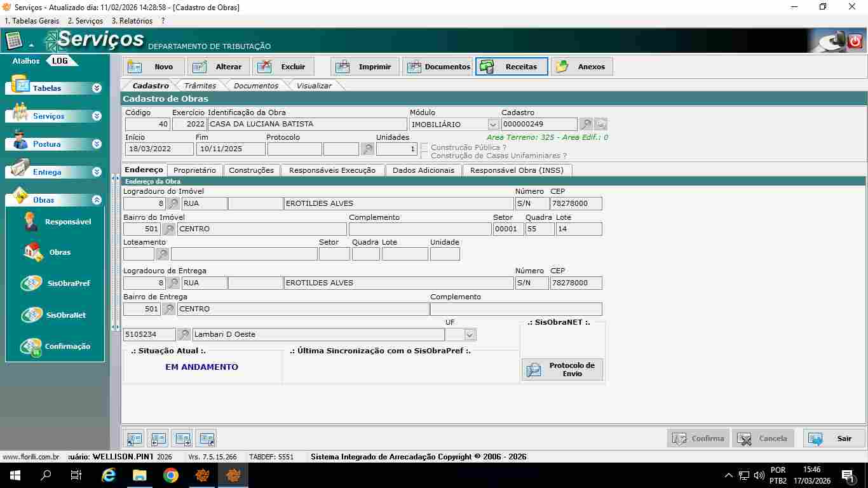Switch to the Proprietário tab
This screenshot has height=488, width=868.
194,170
